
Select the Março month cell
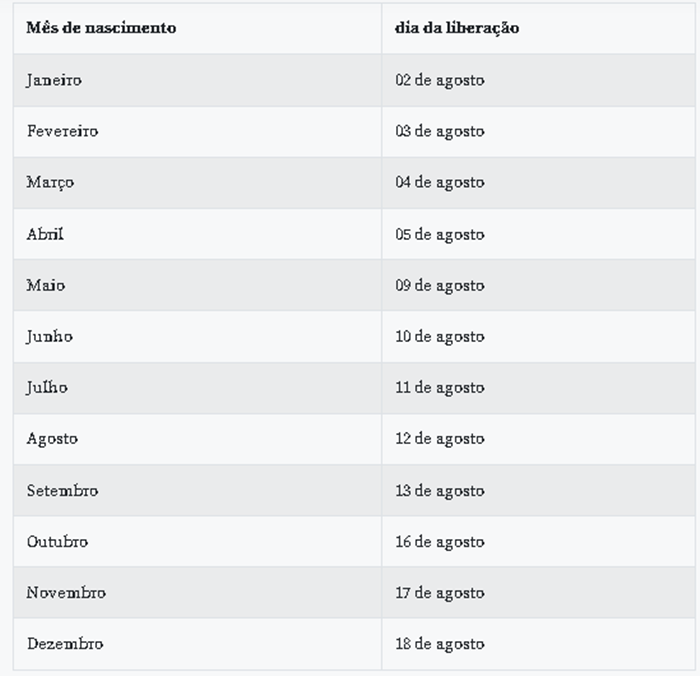50,183
